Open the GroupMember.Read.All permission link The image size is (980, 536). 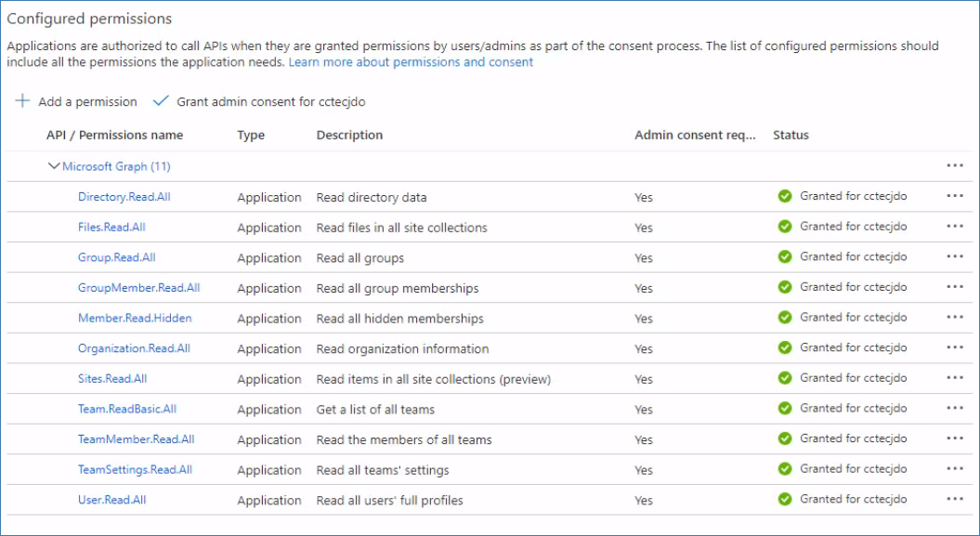coord(138,287)
